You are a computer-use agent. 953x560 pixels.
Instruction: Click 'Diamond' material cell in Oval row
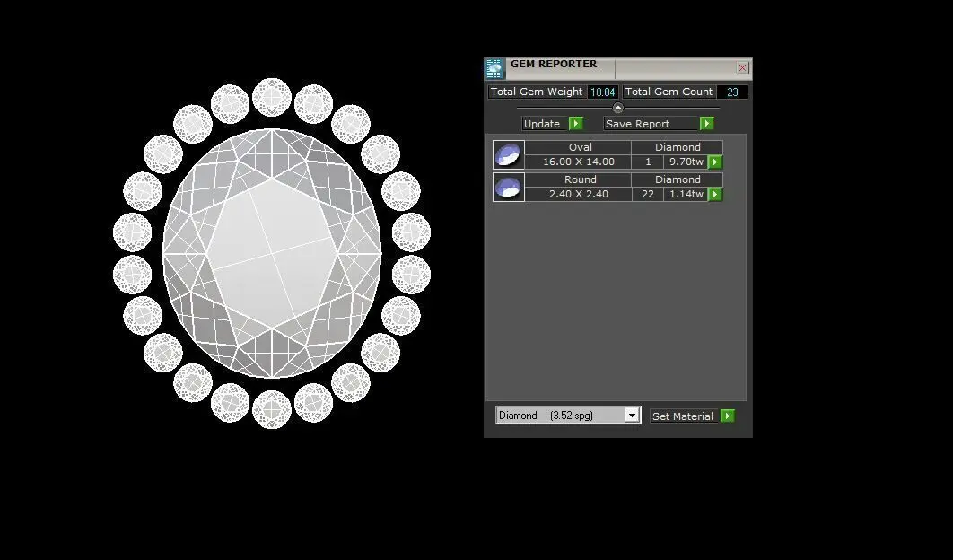point(678,147)
